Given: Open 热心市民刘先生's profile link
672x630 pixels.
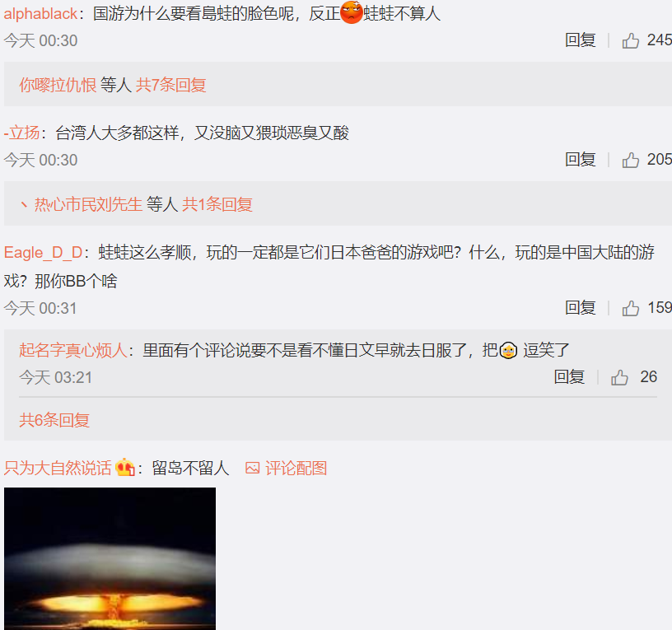Looking at the screenshot, I should (x=88, y=204).
